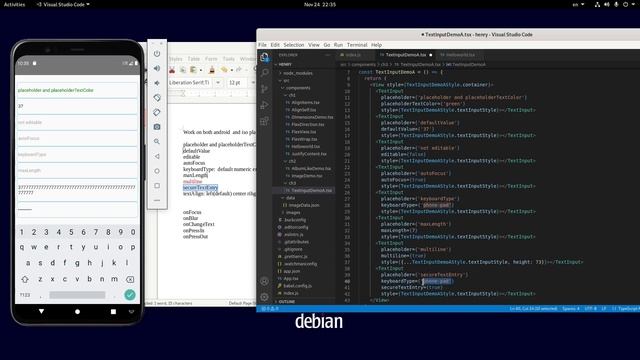Image resolution: width=640 pixels, height=360 pixels.
Task: Open font name dropdown in Writer
Action: [x=218, y=83]
